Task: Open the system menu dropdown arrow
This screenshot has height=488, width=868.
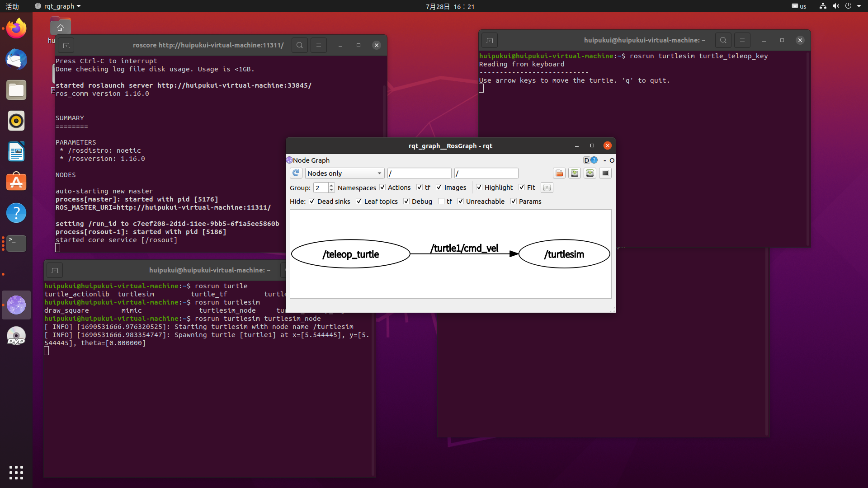Action: tap(859, 6)
